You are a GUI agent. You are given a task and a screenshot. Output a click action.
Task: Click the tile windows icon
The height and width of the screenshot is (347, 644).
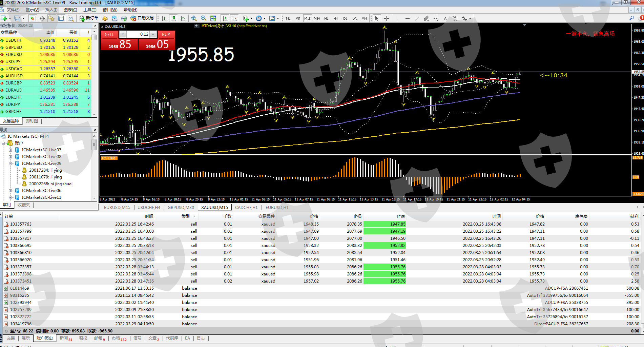213,18
